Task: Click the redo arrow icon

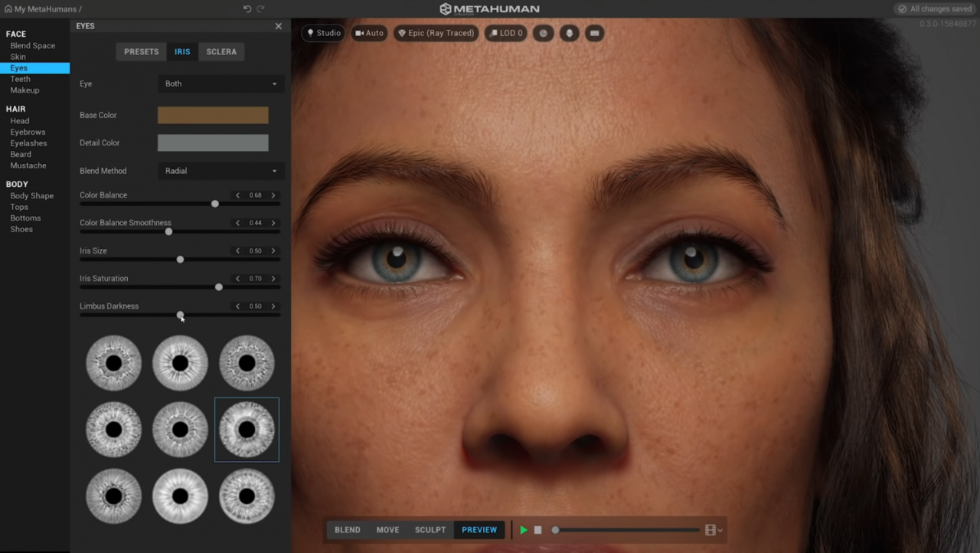Action: 260,8
